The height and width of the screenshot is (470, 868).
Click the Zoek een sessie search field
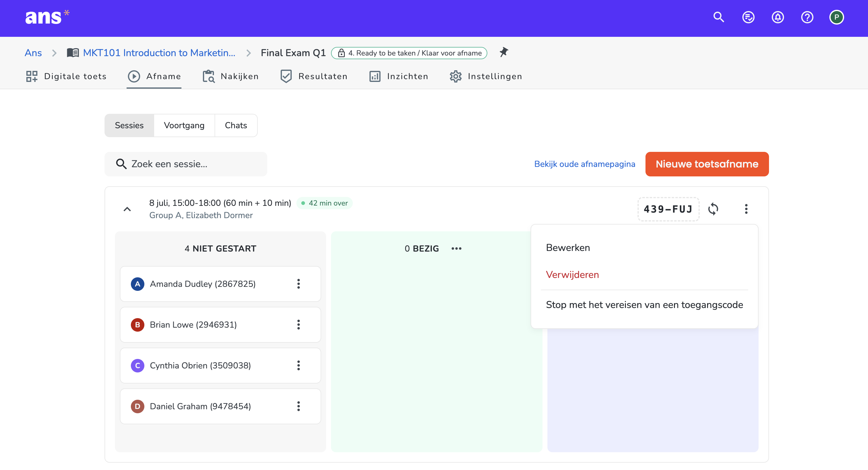tap(186, 164)
